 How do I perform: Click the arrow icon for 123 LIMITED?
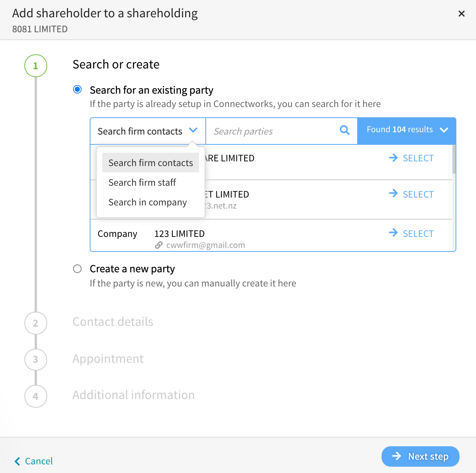coord(393,233)
